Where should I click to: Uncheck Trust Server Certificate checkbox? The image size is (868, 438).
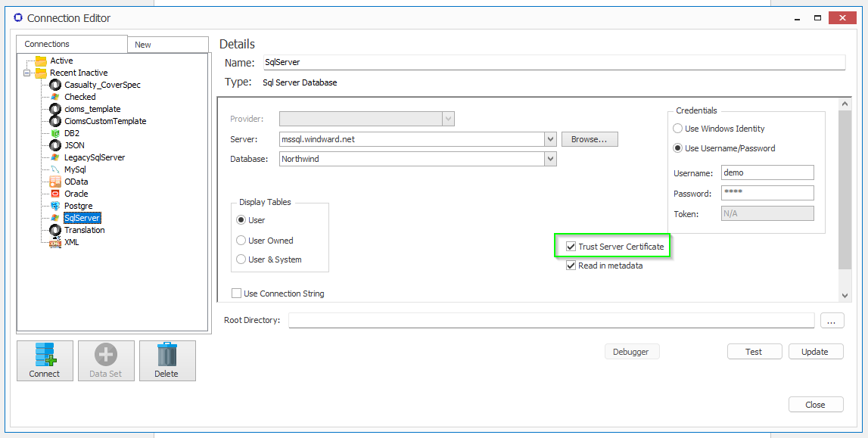point(571,247)
